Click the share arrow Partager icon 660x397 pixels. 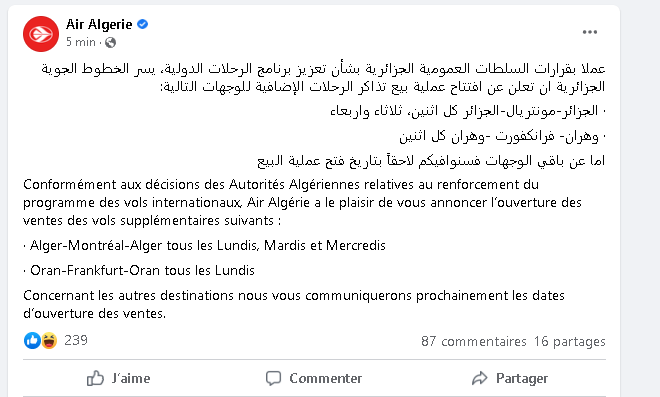[479, 378]
